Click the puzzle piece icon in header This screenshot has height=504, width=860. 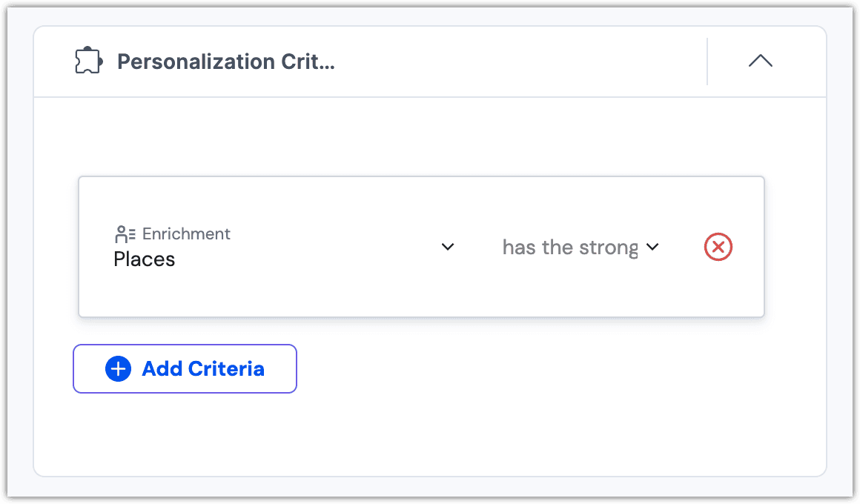(x=88, y=62)
